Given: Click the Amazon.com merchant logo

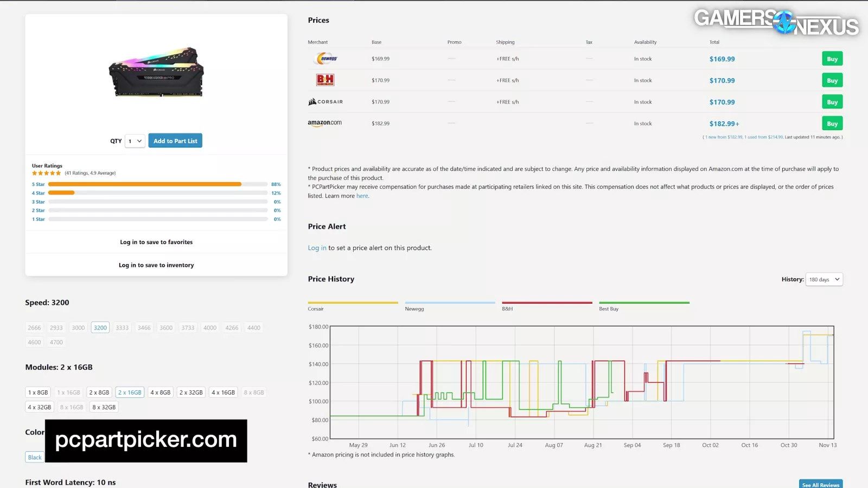Looking at the screenshot, I should click(324, 123).
